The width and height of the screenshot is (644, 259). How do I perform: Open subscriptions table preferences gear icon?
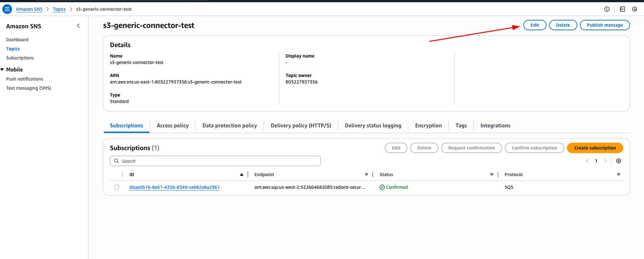pyautogui.click(x=618, y=161)
